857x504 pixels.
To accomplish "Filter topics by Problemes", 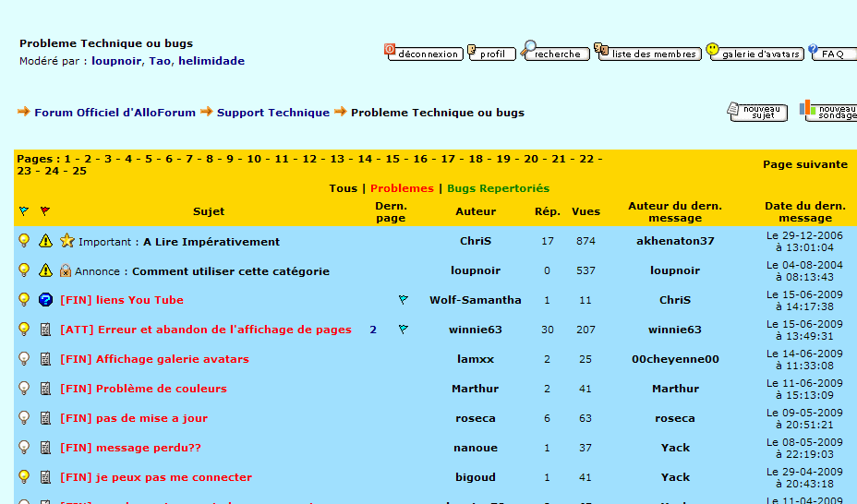I will coord(402,188).
